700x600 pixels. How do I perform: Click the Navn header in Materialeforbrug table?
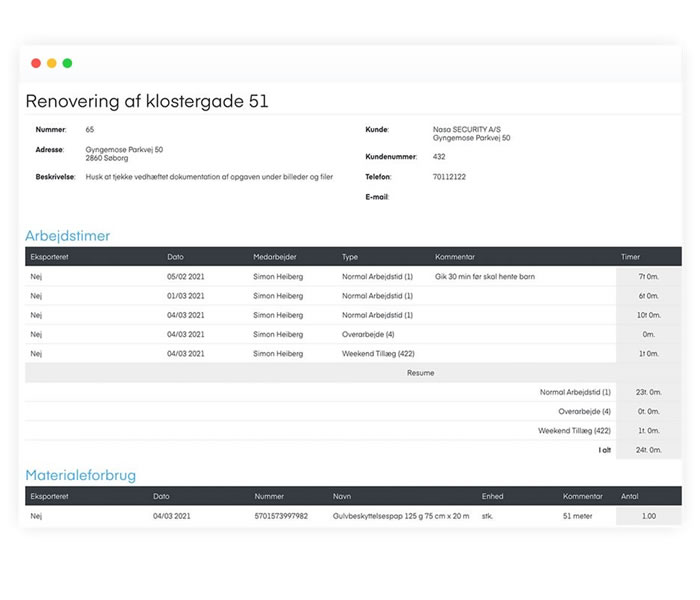pyautogui.click(x=342, y=496)
